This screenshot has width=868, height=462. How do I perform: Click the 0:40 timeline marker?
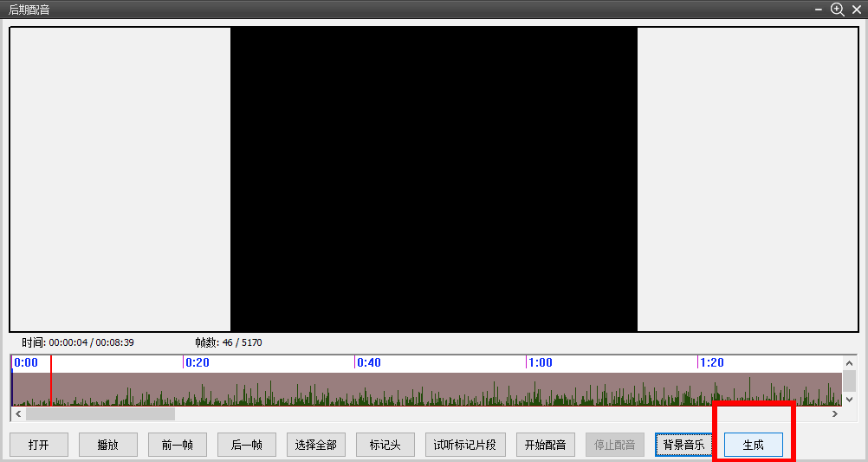pos(369,363)
